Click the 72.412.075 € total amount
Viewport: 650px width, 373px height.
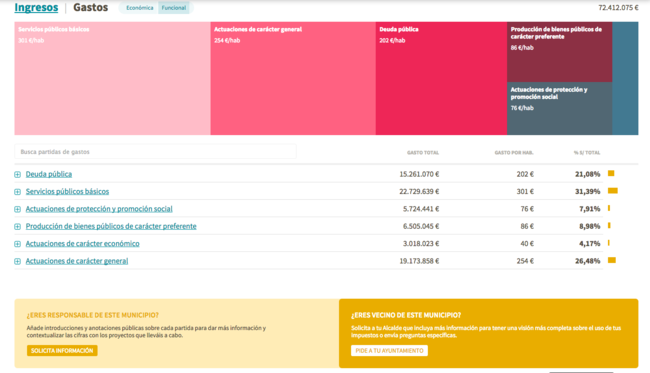point(618,7)
